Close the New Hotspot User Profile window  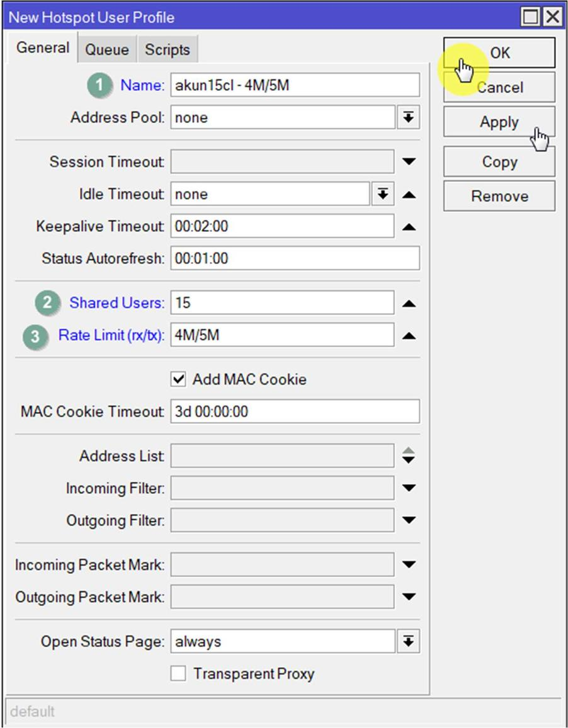coord(552,17)
